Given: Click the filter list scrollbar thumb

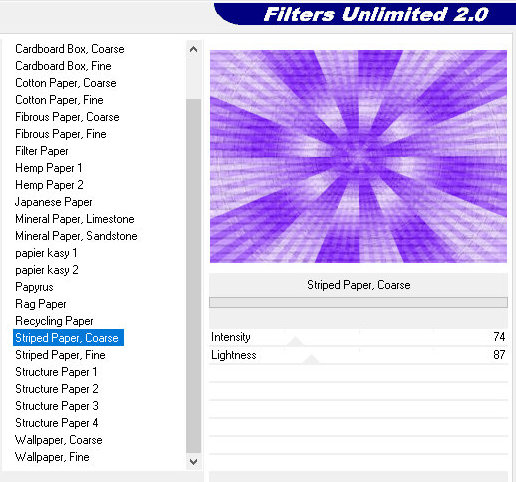Looking at the screenshot, I should (x=193, y=276).
